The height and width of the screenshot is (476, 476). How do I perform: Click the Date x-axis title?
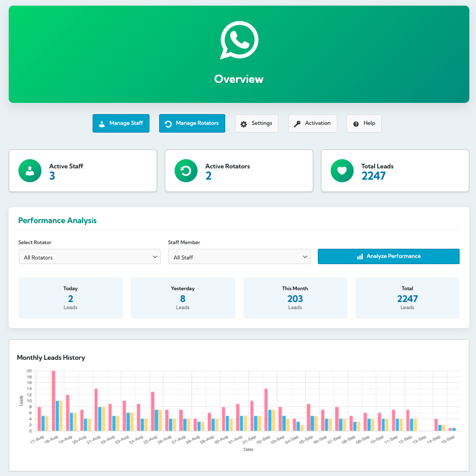[248, 449]
